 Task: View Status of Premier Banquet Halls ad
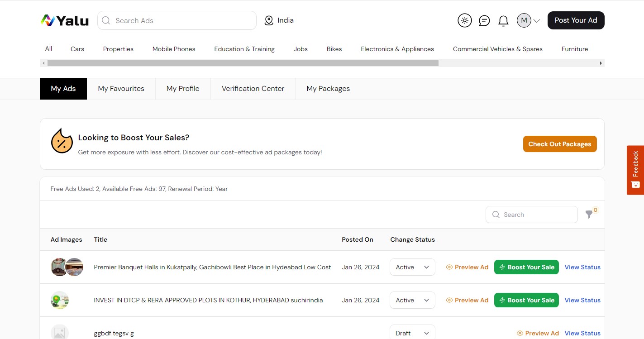pyautogui.click(x=582, y=267)
